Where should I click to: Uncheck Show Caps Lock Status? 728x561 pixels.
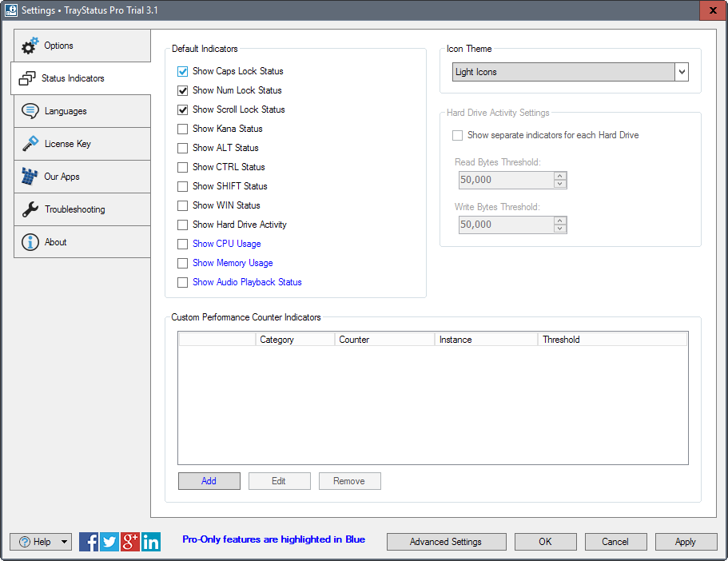pos(183,71)
